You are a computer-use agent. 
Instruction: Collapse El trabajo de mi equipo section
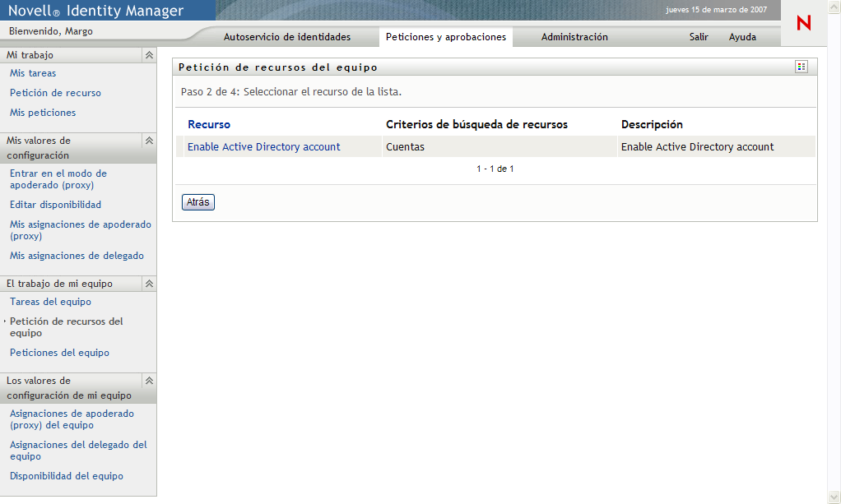point(149,284)
